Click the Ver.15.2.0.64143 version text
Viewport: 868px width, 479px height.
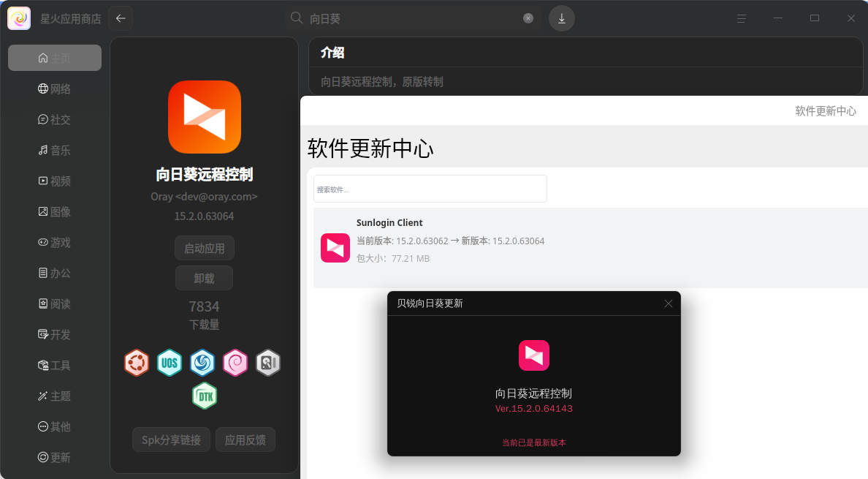[533, 409]
